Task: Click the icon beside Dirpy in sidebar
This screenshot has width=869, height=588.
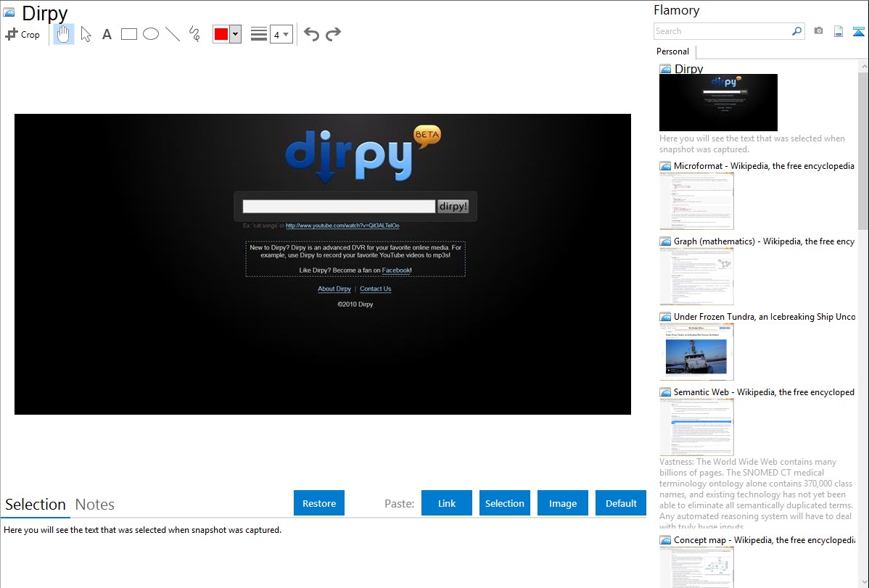Action: click(x=665, y=70)
